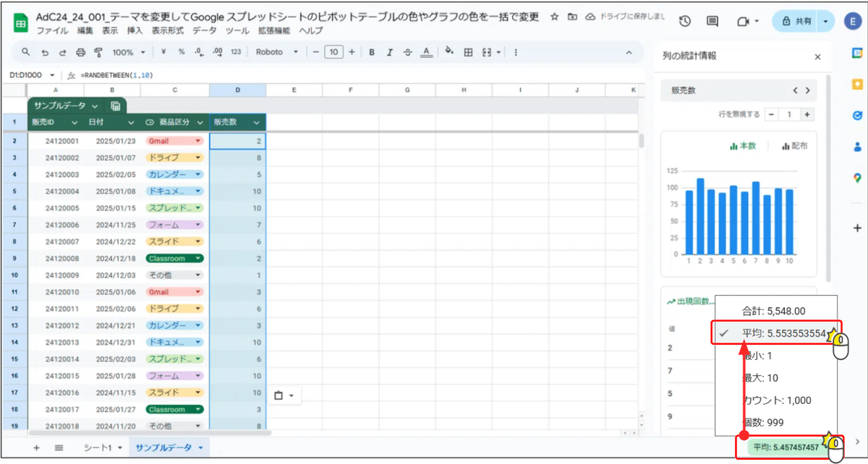Click the video meeting camera icon
Viewport: 868px width, 464px height.
click(743, 22)
